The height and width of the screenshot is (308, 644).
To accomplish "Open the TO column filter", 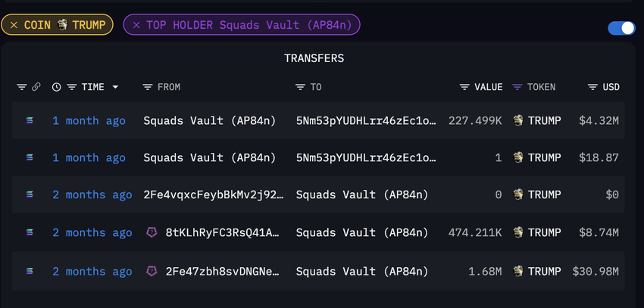I will [301, 87].
